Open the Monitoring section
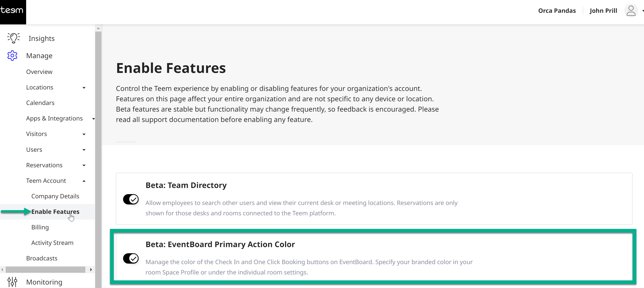This screenshot has height=288, width=644. pos(44,282)
